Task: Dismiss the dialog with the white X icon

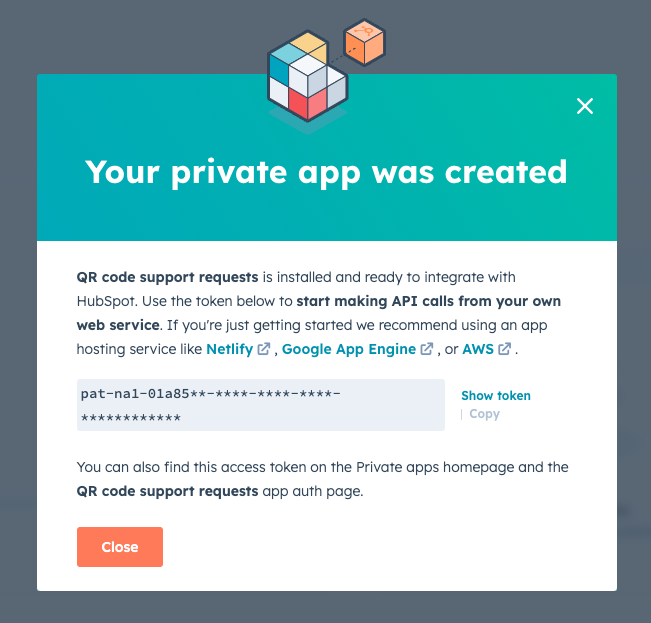Action: (x=585, y=106)
